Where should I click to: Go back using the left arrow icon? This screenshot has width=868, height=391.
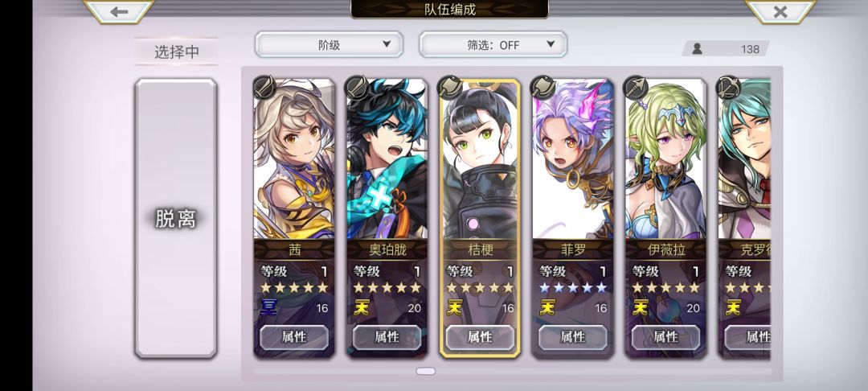pos(118,11)
